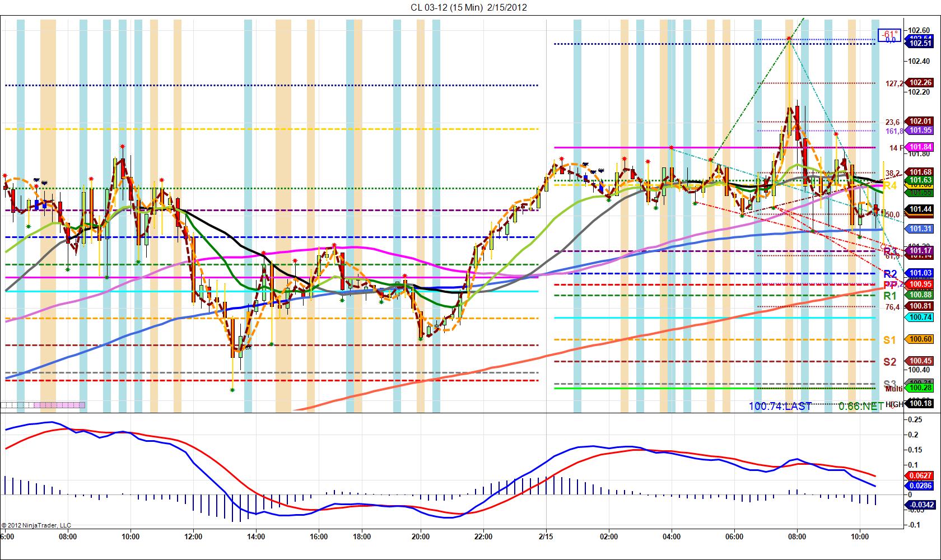Click the dark red 100.81 price marker
This screenshot has height=560, width=941.
920,306
